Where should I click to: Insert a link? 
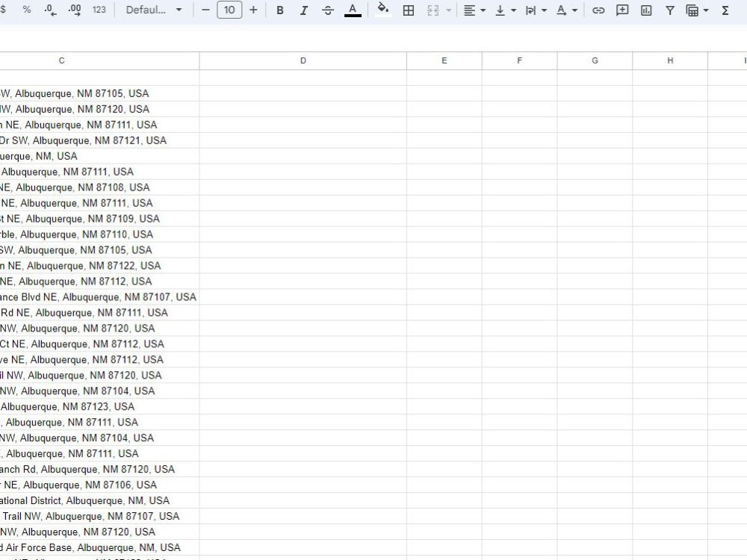coord(598,10)
